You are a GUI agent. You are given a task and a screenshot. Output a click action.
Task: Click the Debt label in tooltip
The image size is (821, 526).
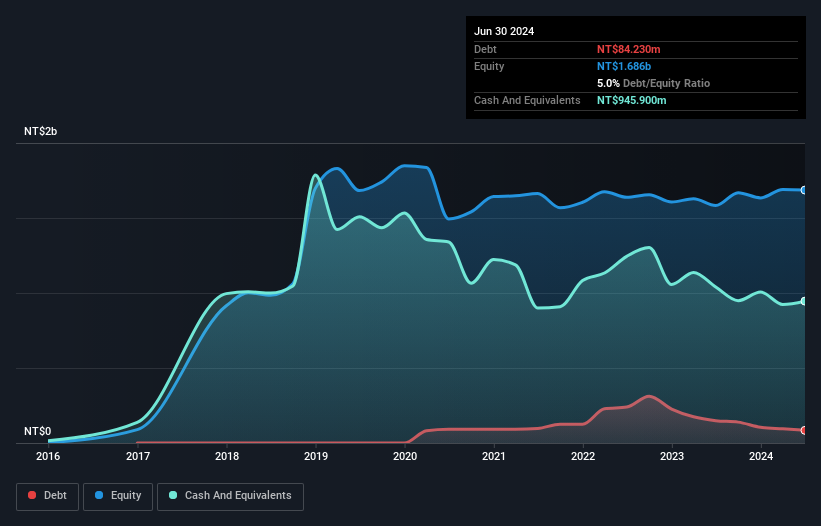coord(485,49)
